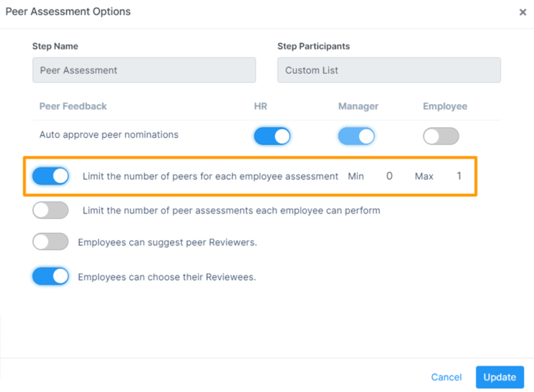Turn off limit peers per employee assessment

tap(51, 176)
